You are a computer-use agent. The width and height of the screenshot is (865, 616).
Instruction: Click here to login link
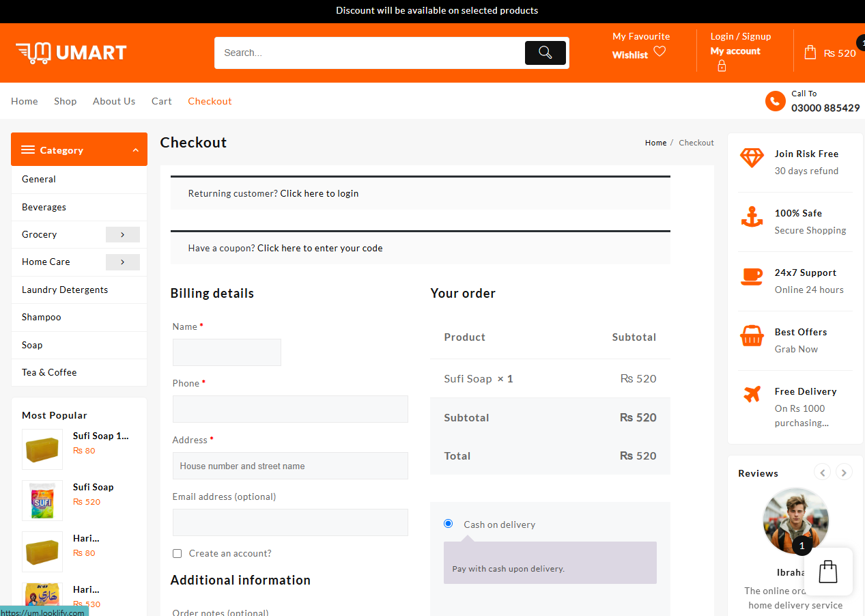319,193
